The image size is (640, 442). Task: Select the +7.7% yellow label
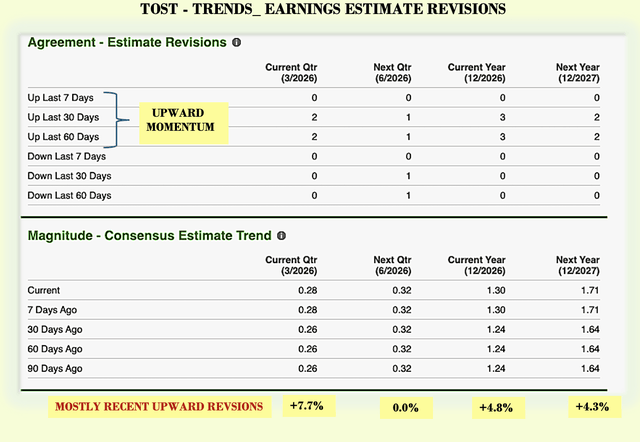click(x=309, y=406)
